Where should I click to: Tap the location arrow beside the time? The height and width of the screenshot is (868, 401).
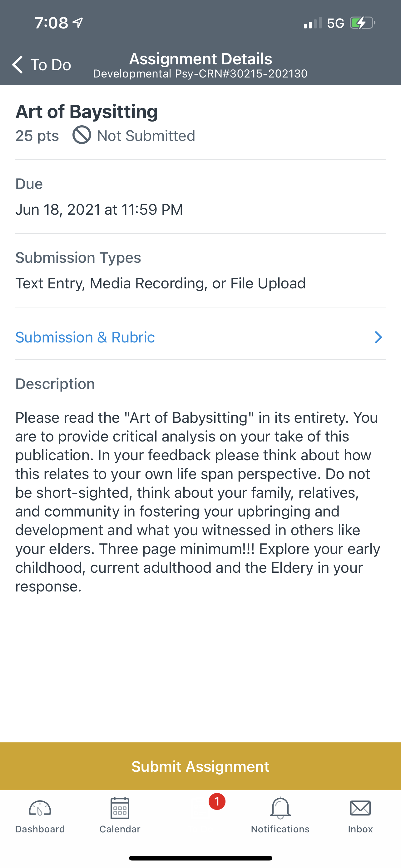coord(78,22)
